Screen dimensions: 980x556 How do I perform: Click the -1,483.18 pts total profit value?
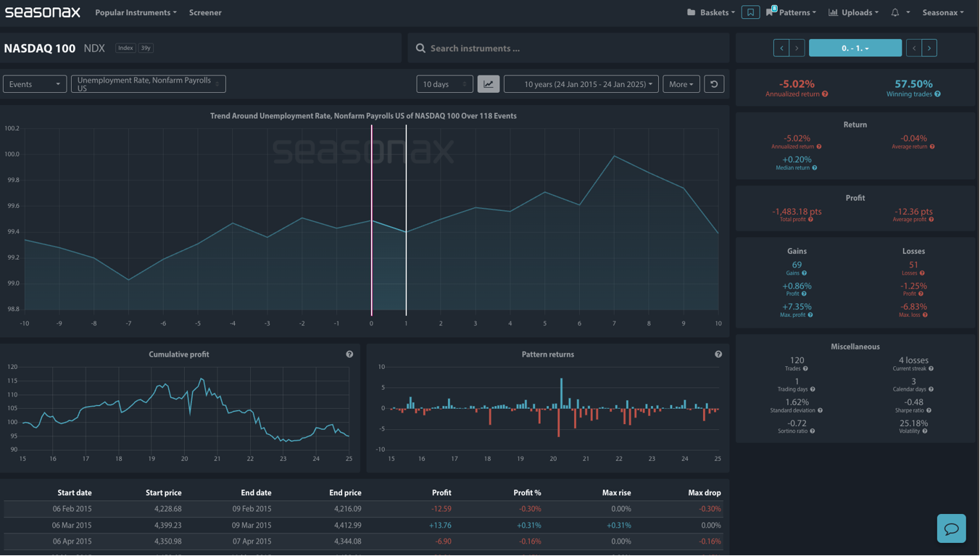pos(797,212)
